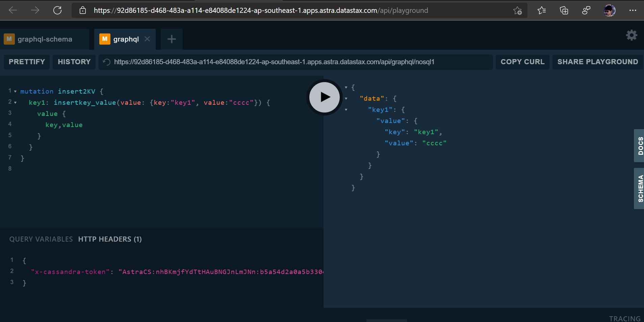Switch to the graphql-schema tab
644x322 pixels.
coord(45,39)
